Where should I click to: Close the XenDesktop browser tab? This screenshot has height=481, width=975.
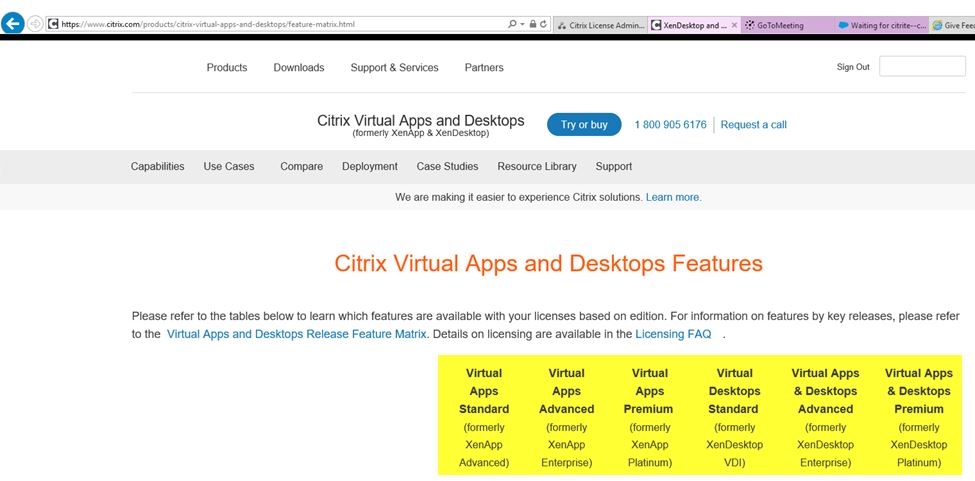pyautogui.click(x=735, y=25)
